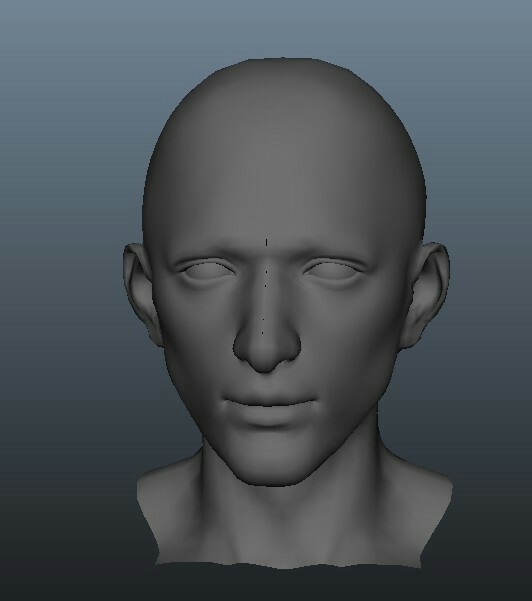Viewport: 532px width, 601px height.
Task: Select the chin of the head model
Action: (x=273, y=464)
